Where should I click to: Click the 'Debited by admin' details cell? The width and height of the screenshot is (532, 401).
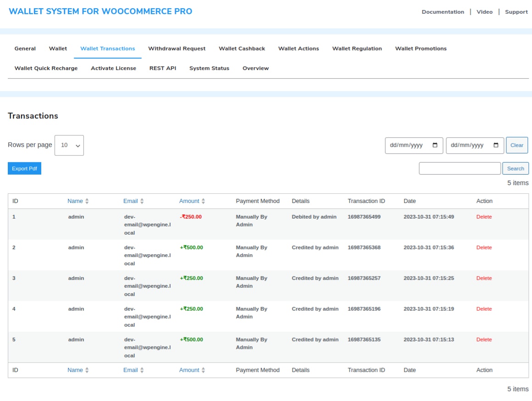pyautogui.click(x=314, y=217)
